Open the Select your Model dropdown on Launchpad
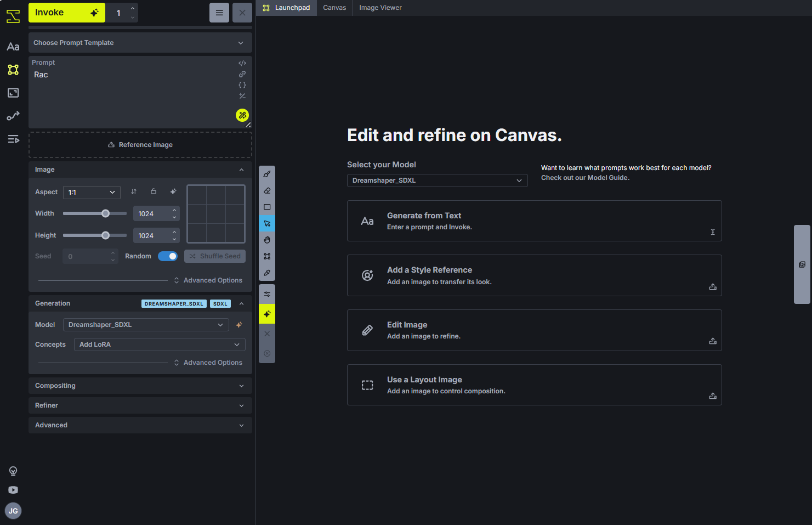Image resolution: width=812 pixels, height=525 pixels. tap(438, 180)
